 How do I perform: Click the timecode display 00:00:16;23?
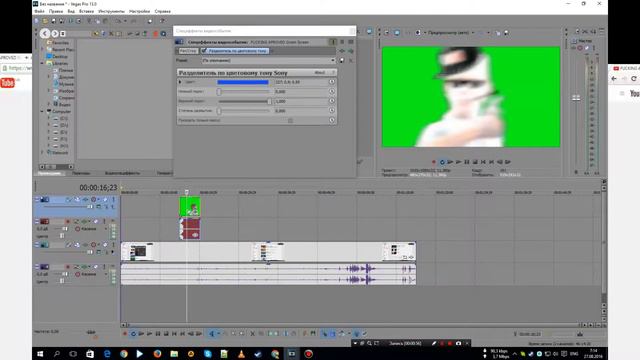pos(98,187)
